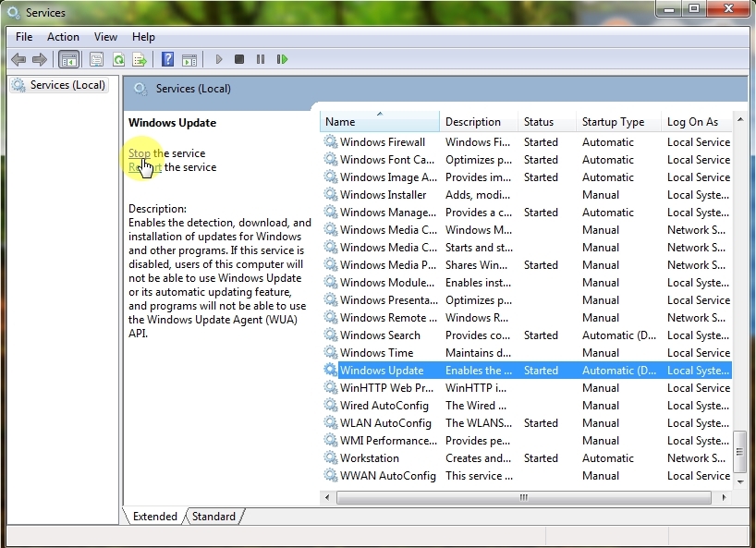This screenshot has width=756, height=548.
Task: Click the Stop Service square icon
Action: (x=239, y=59)
